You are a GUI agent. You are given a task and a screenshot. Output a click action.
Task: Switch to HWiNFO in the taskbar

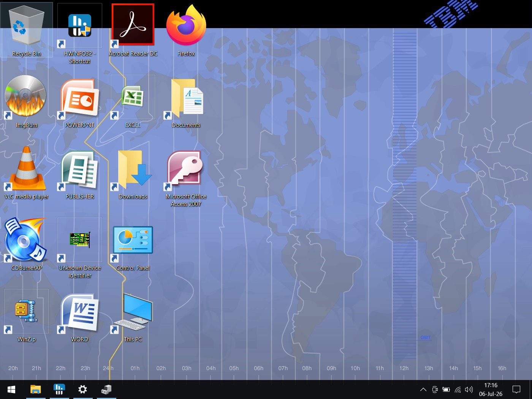(x=59, y=389)
